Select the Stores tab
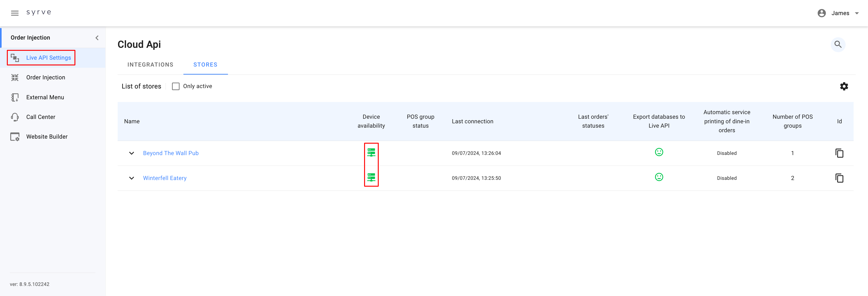Image resolution: width=868 pixels, height=296 pixels. point(205,65)
